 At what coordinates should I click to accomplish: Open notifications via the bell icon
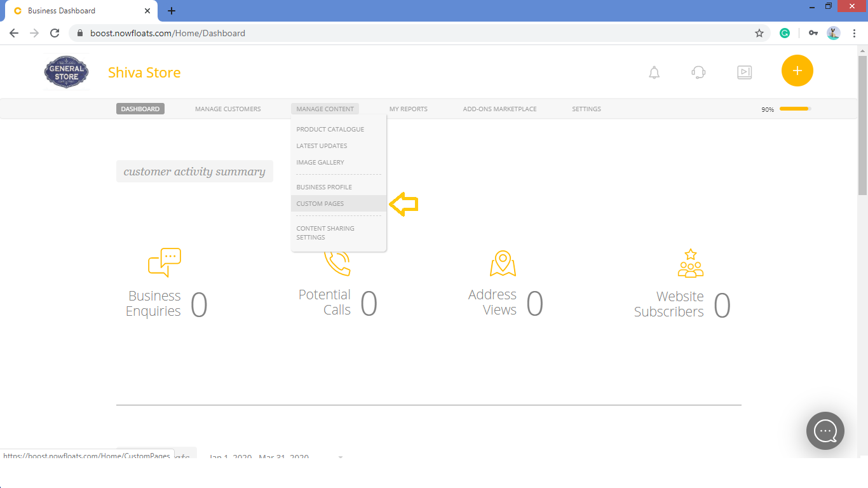(x=654, y=72)
